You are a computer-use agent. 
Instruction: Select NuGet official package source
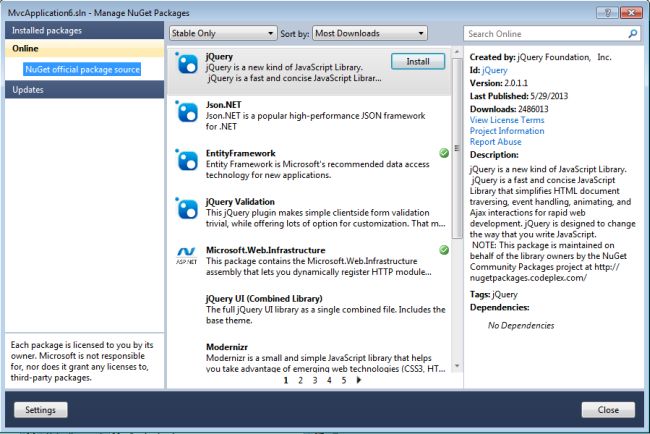[82, 69]
